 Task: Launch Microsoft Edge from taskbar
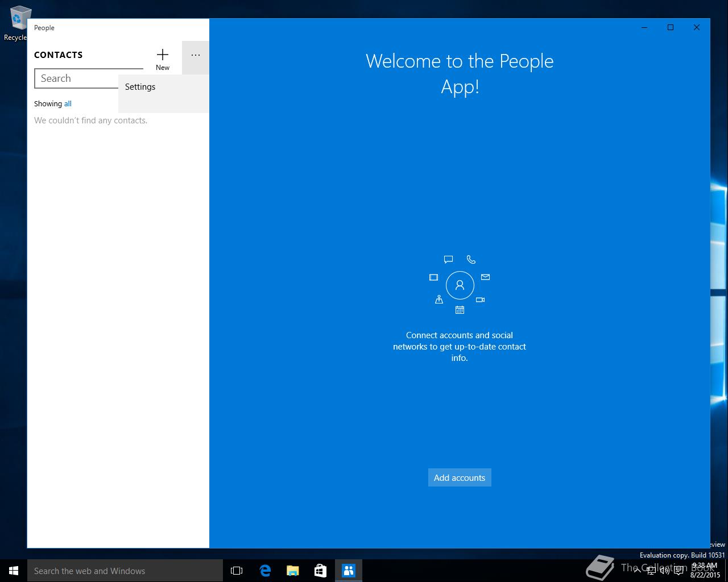(x=265, y=571)
